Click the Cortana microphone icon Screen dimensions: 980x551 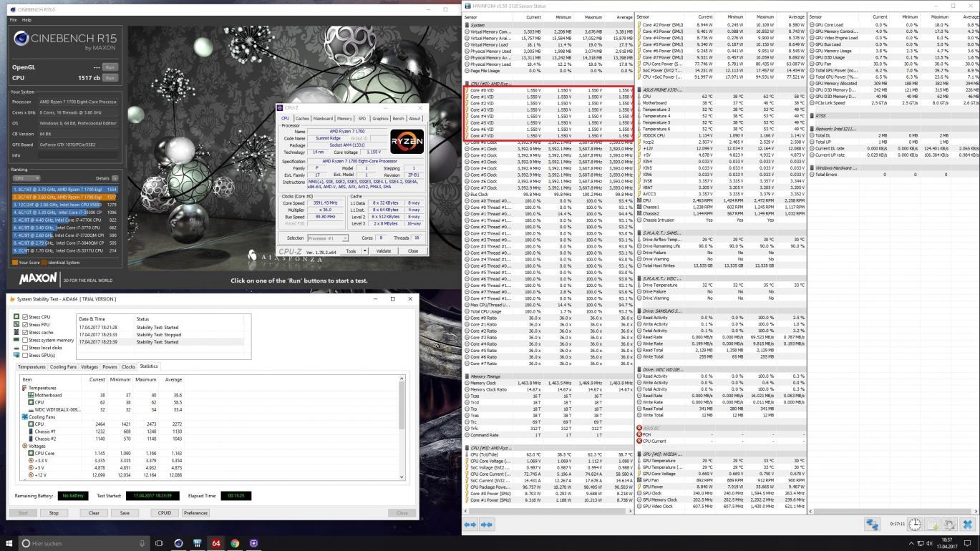tap(142, 543)
